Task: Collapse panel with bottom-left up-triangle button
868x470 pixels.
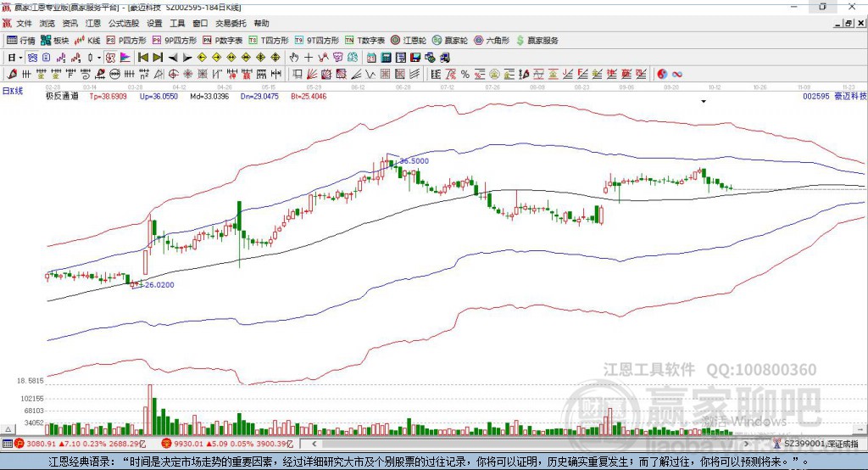Action: click(x=8, y=429)
